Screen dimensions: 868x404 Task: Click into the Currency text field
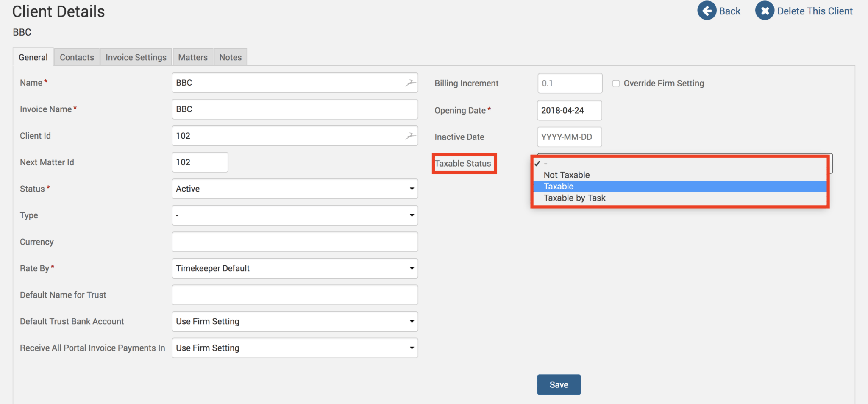point(295,242)
